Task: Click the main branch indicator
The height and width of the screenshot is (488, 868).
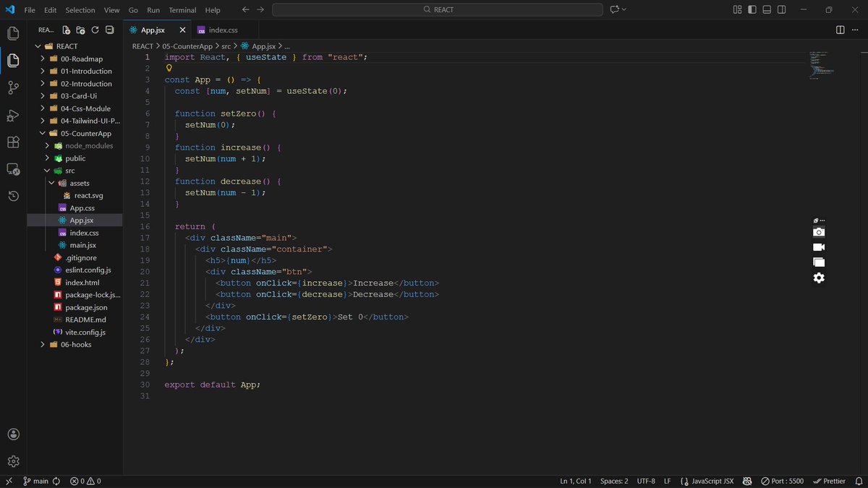Action: click(35, 481)
